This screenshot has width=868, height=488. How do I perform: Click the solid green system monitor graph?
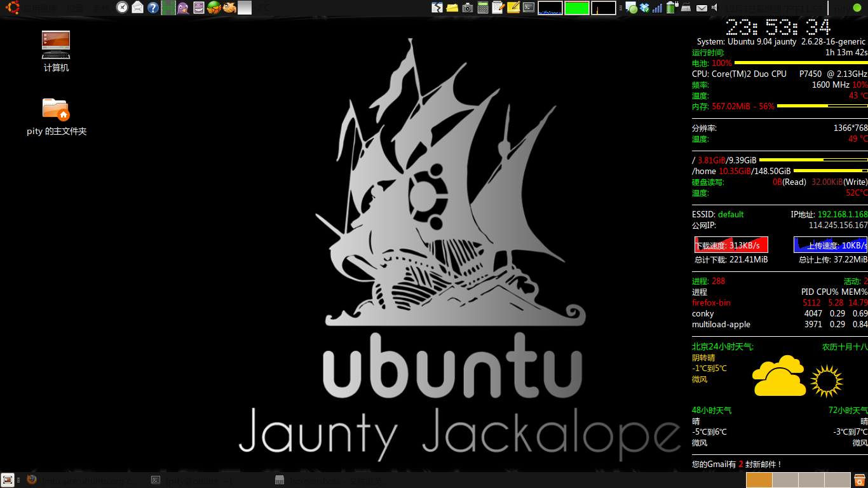577,8
